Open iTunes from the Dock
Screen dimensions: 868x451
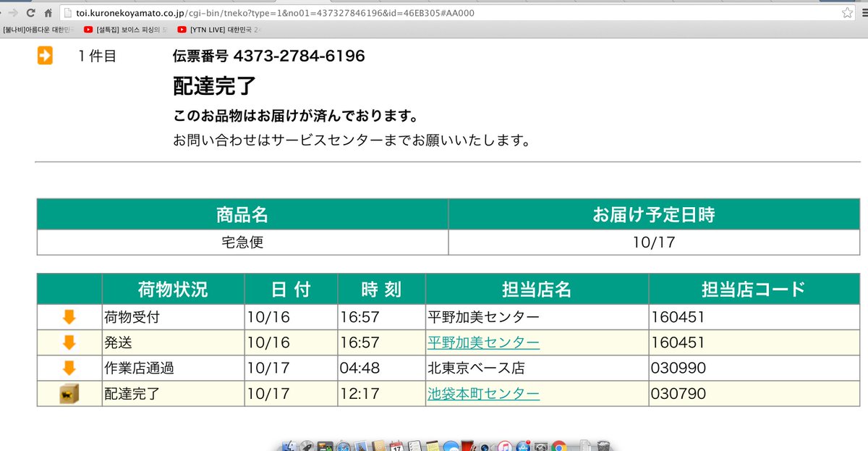[504, 444]
